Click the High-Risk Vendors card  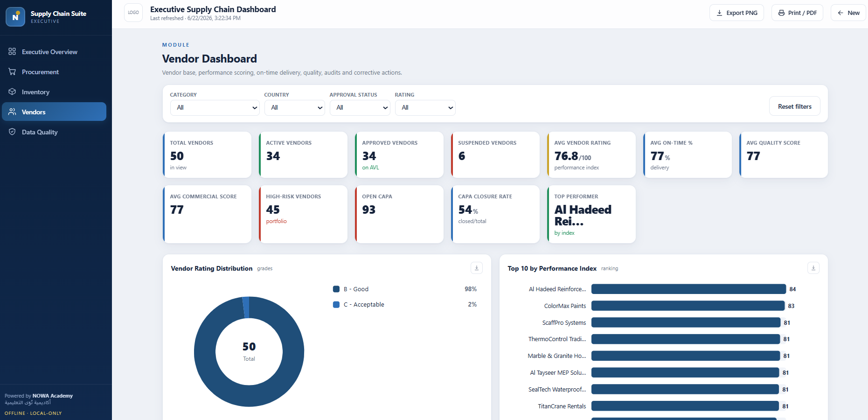pyautogui.click(x=303, y=214)
